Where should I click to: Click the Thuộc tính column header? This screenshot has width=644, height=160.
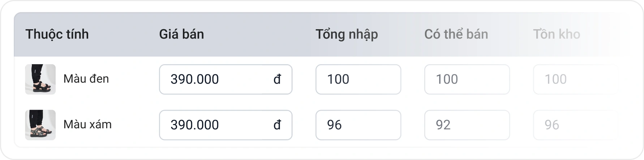click(57, 34)
